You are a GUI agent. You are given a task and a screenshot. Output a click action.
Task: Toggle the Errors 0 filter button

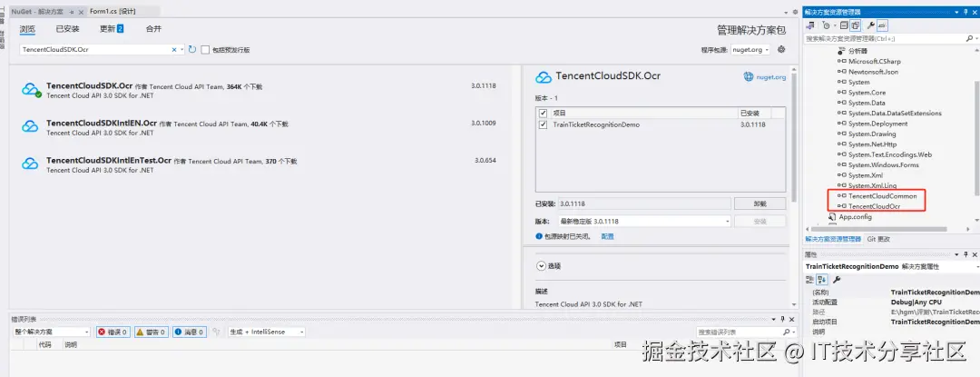tap(113, 332)
